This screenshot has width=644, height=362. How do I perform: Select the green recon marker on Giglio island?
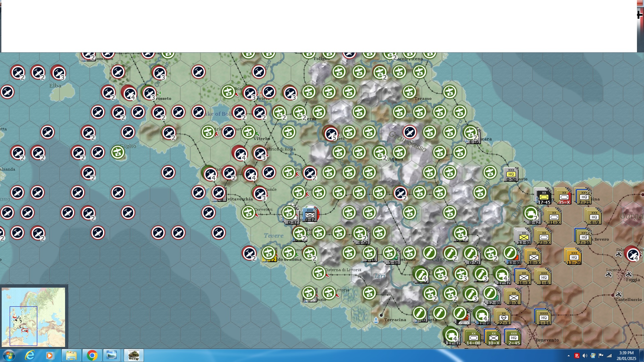[x=118, y=152]
